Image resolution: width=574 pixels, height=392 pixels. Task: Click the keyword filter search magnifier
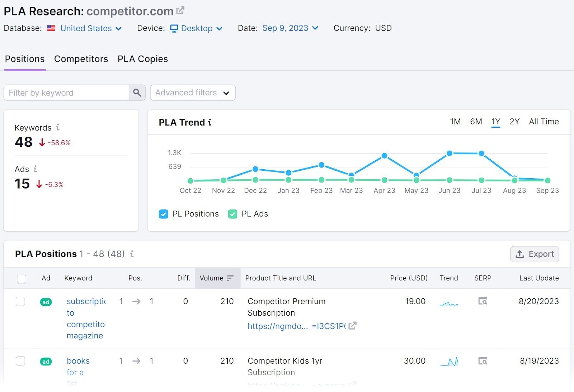click(x=137, y=93)
